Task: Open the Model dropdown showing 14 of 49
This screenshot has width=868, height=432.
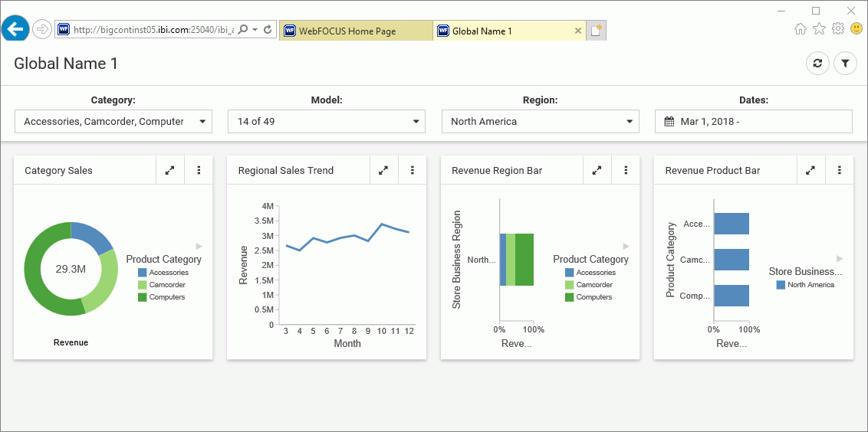Action: tap(326, 121)
